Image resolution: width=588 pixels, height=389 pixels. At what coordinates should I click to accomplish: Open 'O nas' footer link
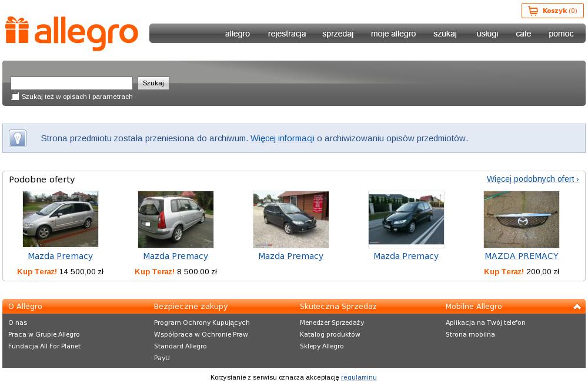point(18,322)
